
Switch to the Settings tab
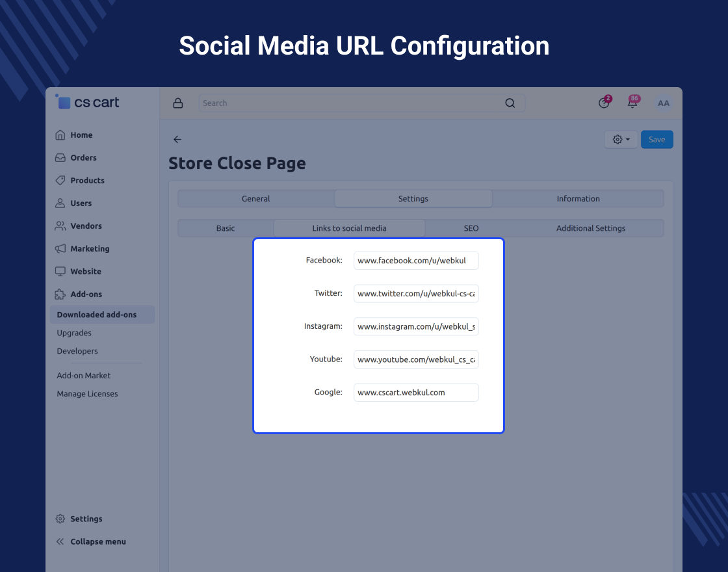point(413,198)
